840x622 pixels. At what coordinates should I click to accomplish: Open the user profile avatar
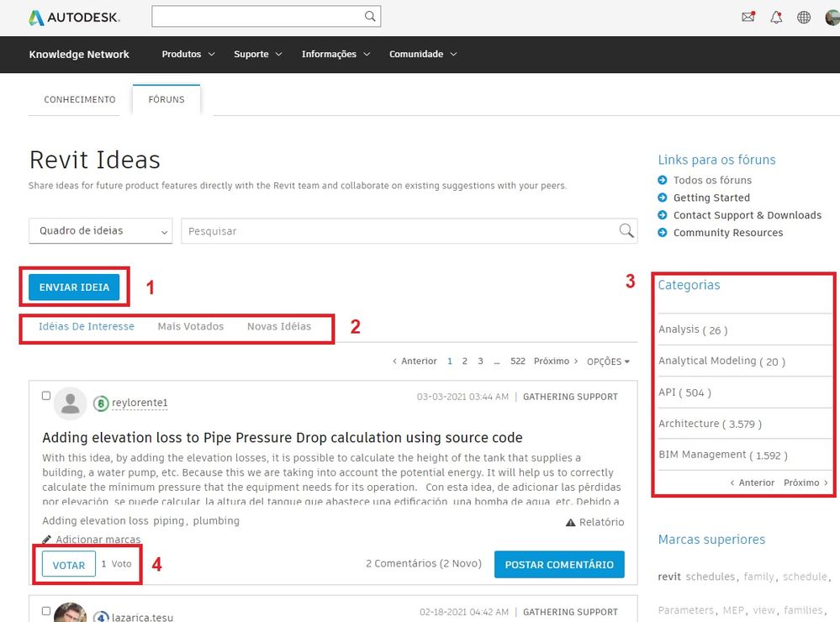pyautogui.click(x=832, y=17)
